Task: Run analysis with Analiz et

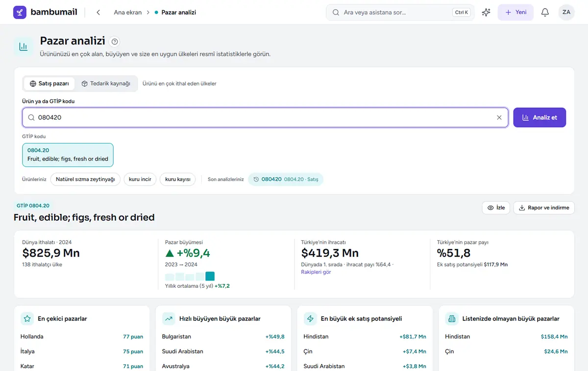Action: [539, 117]
